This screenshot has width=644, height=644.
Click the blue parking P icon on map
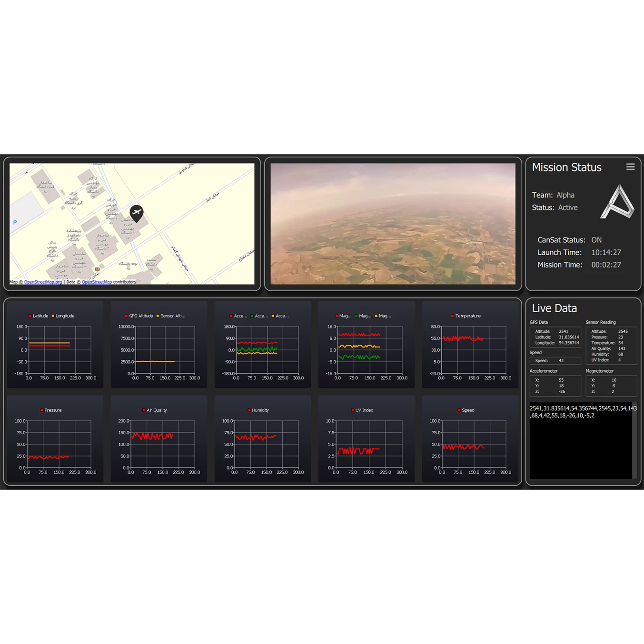tap(15, 222)
